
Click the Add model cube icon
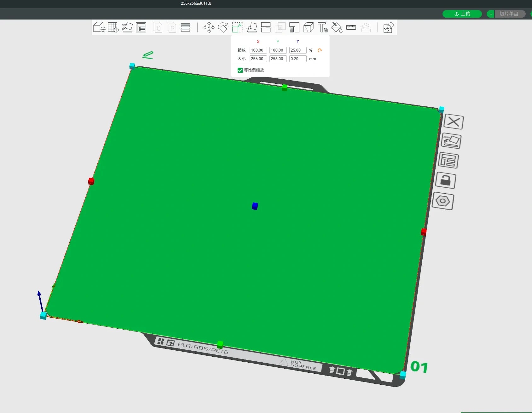(x=99, y=27)
